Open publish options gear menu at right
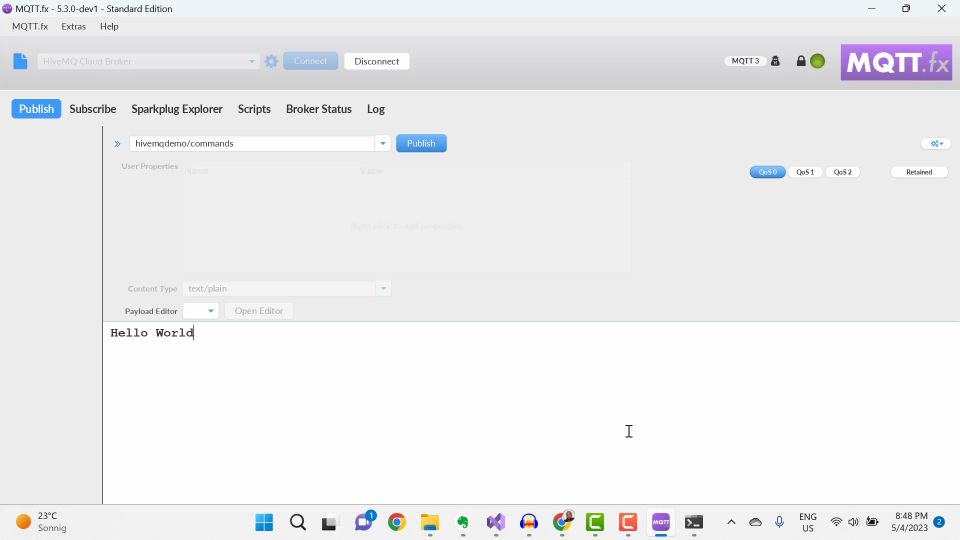The image size is (960, 540). (936, 143)
